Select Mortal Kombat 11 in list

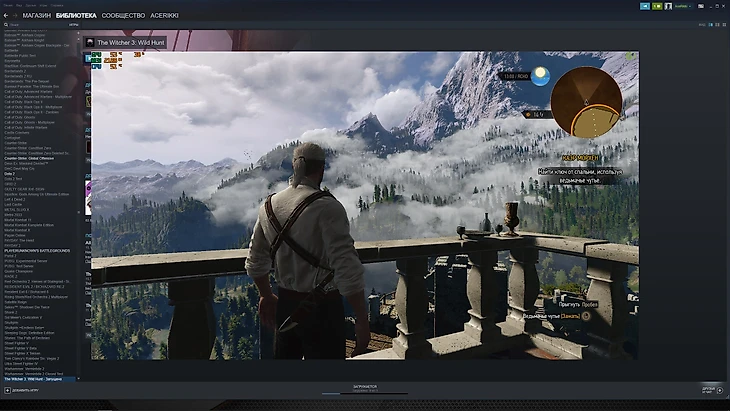click(x=18, y=220)
